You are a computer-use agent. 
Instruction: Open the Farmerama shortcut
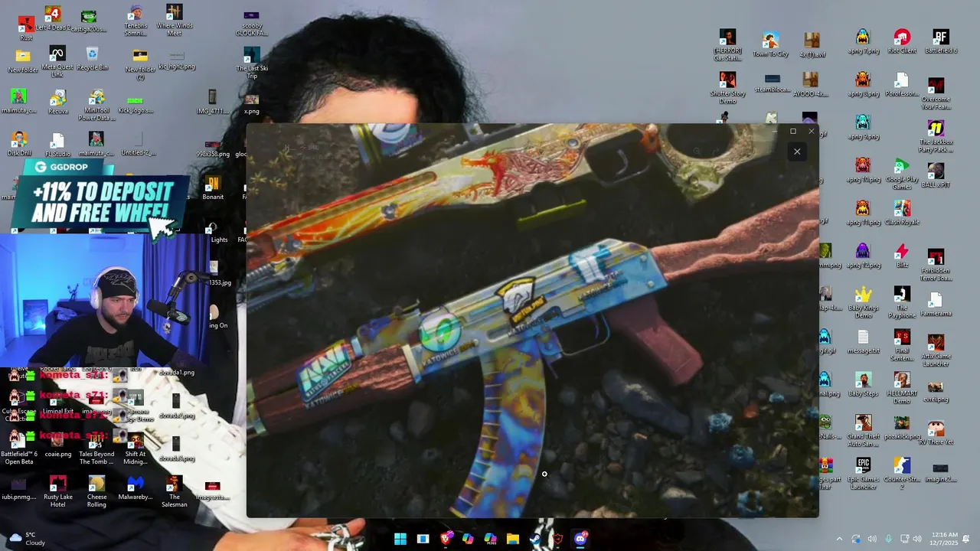pyautogui.click(x=936, y=304)
